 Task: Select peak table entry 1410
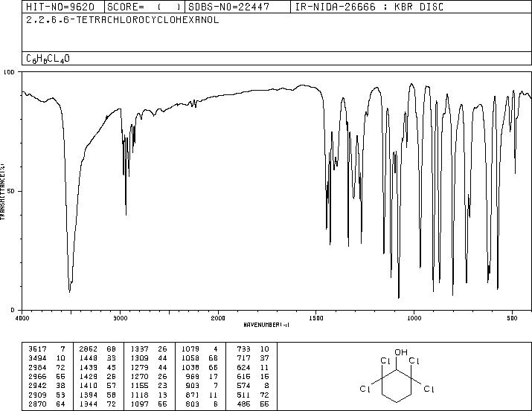pos(89,386)
